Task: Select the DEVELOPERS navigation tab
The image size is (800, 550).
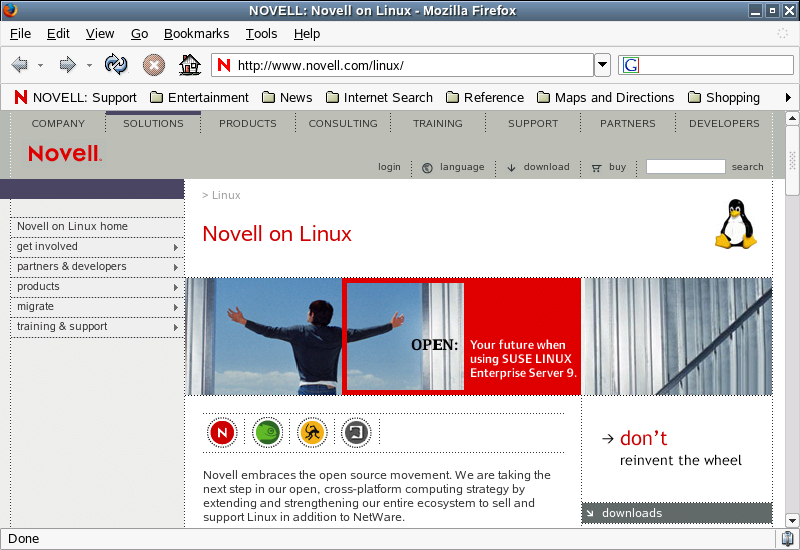Action: pyautogui.click(x=724, y=123)
